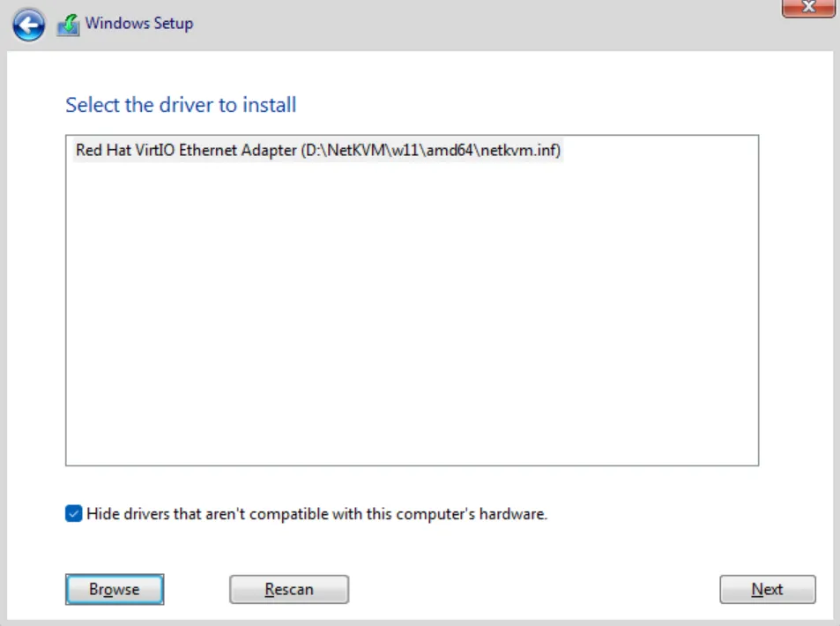This screenshot has height=626, width=840.
Task: Click the "Hide drivers that aren't compatible" label
Action: [316, 514]
